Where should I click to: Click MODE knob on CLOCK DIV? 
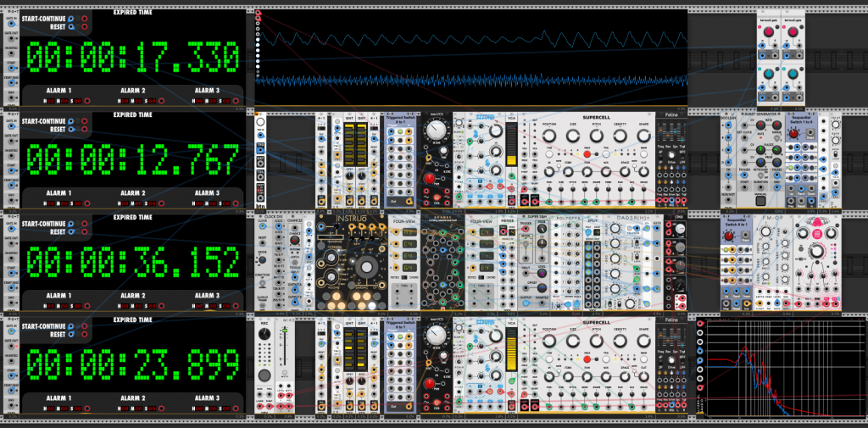(x=264, y=260)
